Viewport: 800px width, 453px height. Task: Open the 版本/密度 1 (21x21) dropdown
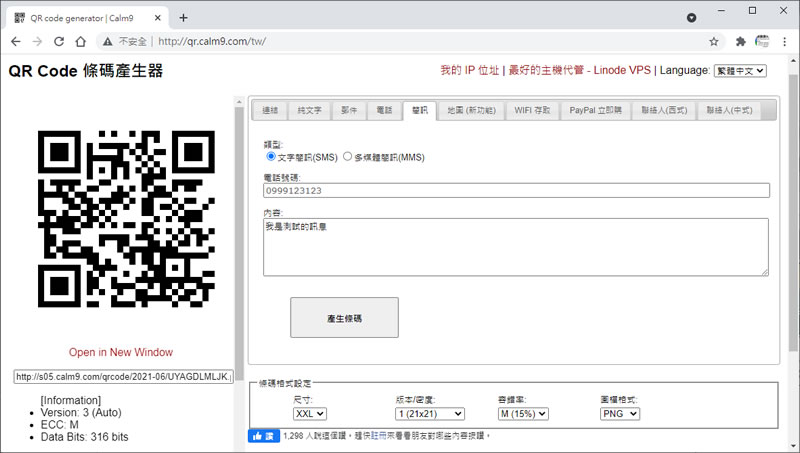[x=430, y=414]
